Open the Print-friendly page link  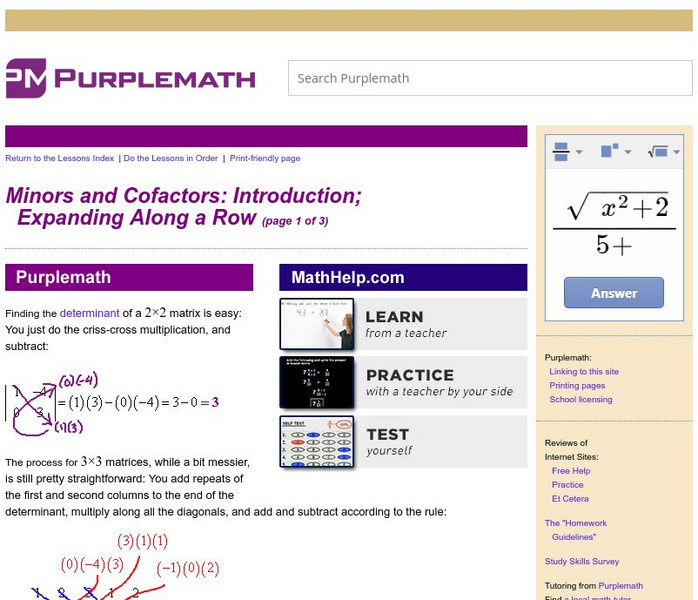click(x=265, y=158)
